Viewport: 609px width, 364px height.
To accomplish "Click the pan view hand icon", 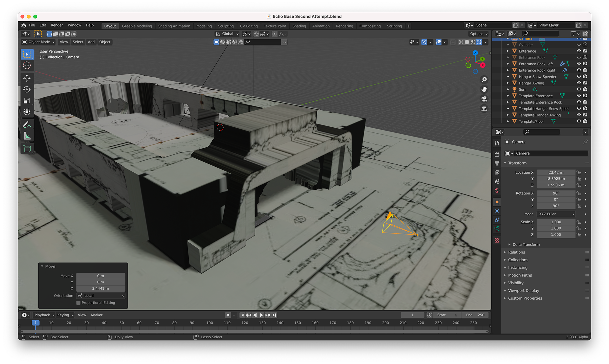I will click(x=484, y=89).
